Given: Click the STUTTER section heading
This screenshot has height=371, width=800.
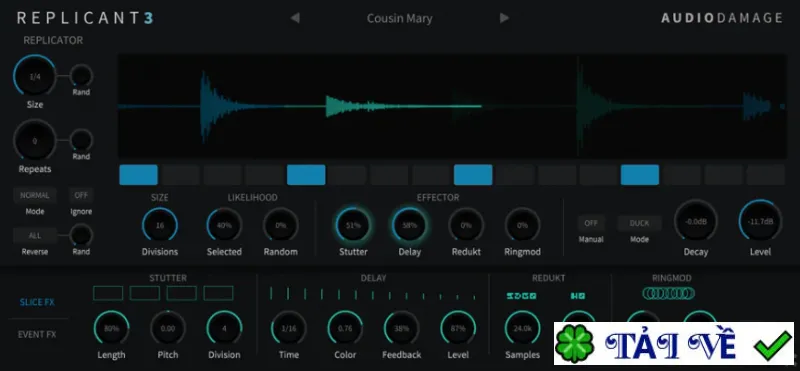Looking at the screenshot, I should tap(168, 278).
